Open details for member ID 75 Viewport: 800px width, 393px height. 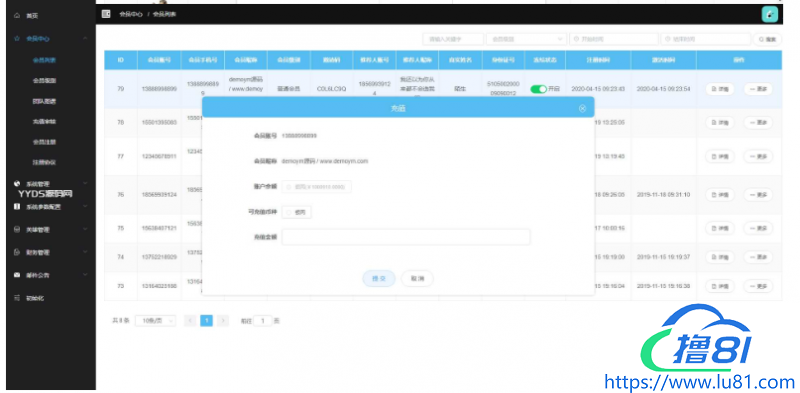[720, 228]
